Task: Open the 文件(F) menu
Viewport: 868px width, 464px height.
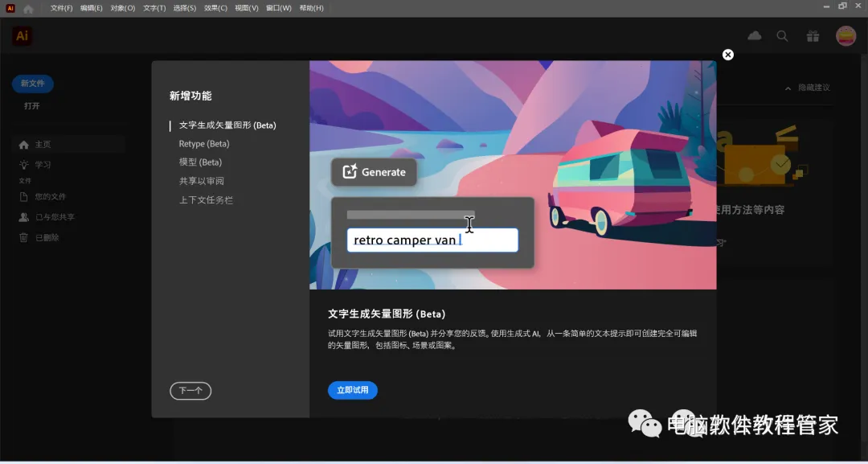Action: (61, 8)
